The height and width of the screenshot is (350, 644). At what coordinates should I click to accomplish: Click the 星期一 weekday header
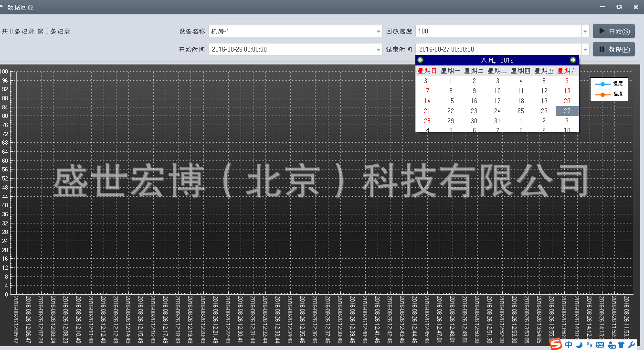pyautogui.click(x=451, y=71)
